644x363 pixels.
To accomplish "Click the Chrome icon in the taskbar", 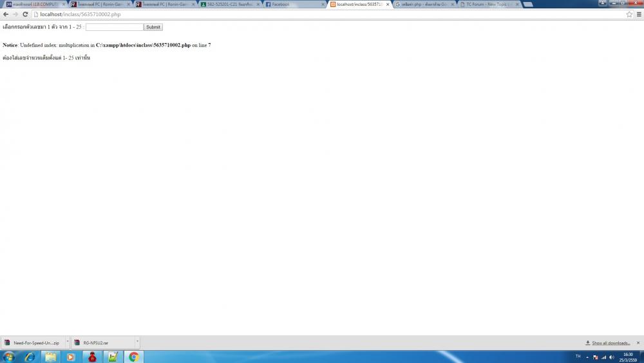I will [133, 357].
